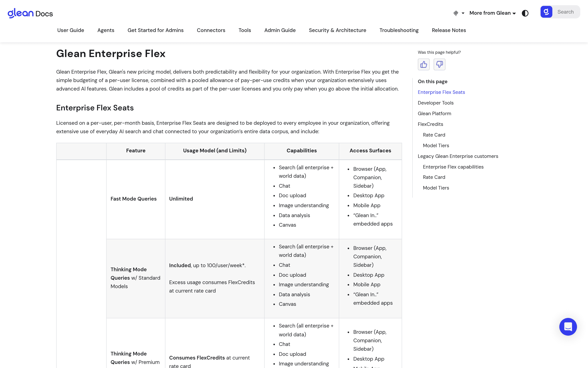Open the User Guide menu

[71, 30]
